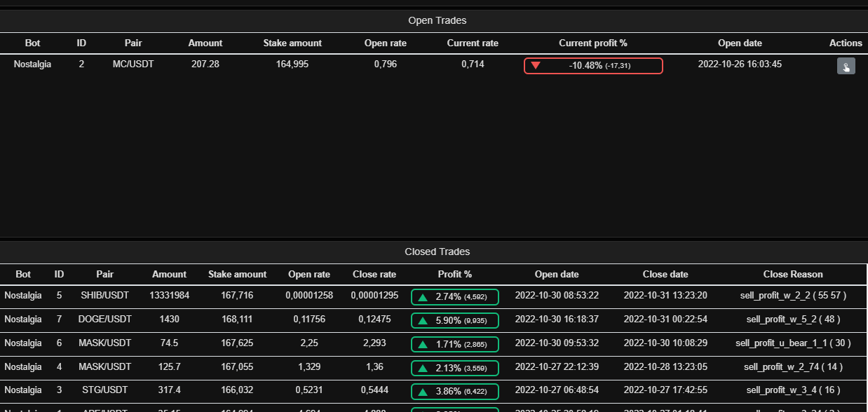Sort open trades by Current profit % header
The width and height of the screenshot is (868, 412).
(x=593, y=43)
